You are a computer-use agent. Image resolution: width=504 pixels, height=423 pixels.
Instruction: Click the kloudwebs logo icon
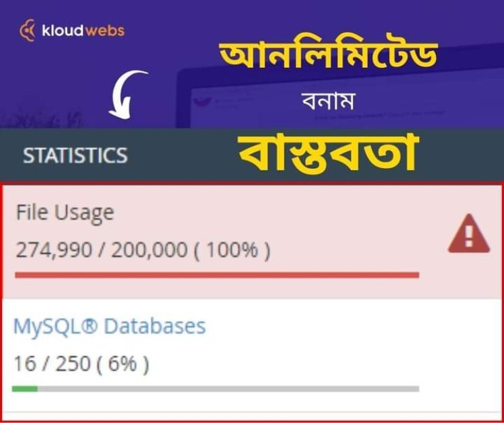click(28, 30)
